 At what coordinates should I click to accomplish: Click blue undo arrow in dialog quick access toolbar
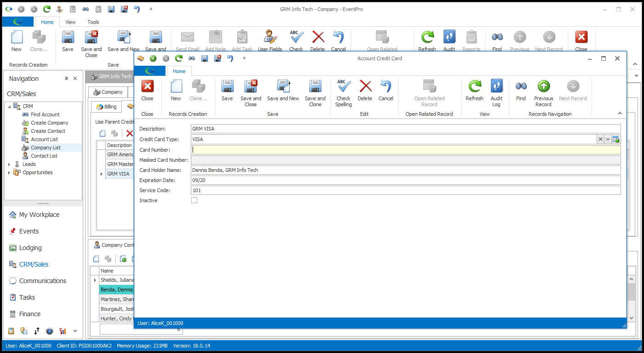tap(230, 58)
